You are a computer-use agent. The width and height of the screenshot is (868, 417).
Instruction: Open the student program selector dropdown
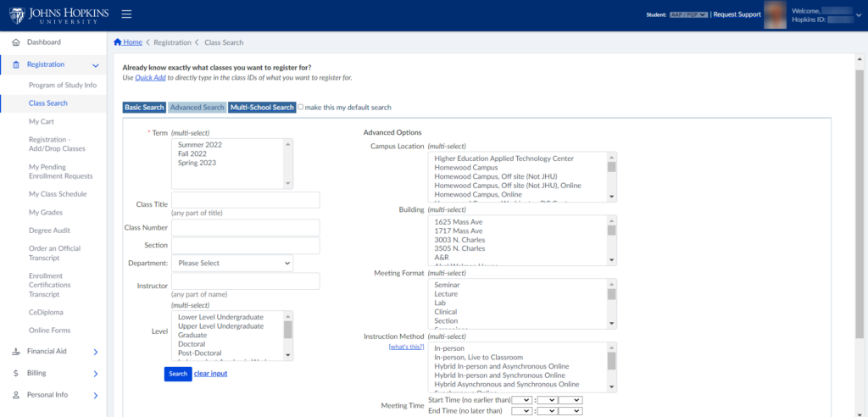[x=688, y=15]
